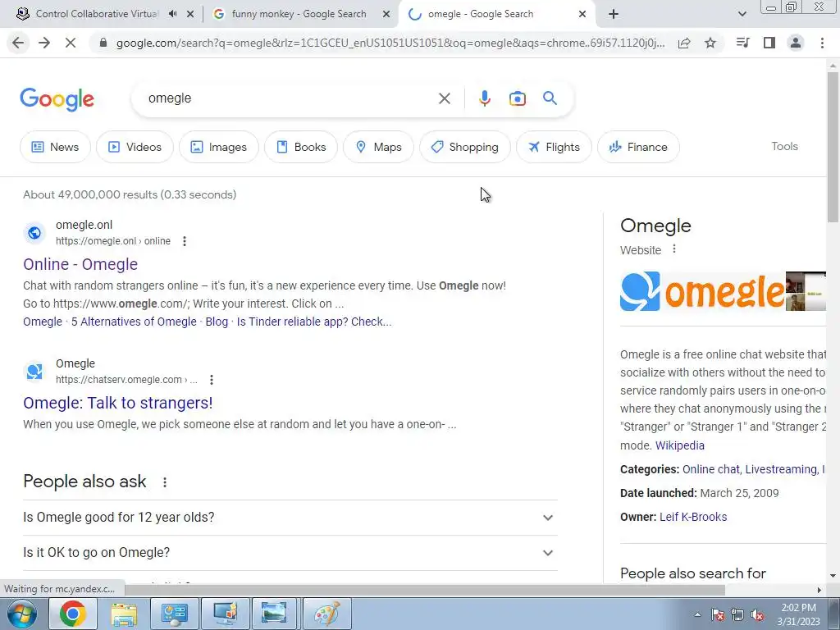The image size is (840, 630).
Task: Start voice search with the microphone
Action: (x=484, y=98)
